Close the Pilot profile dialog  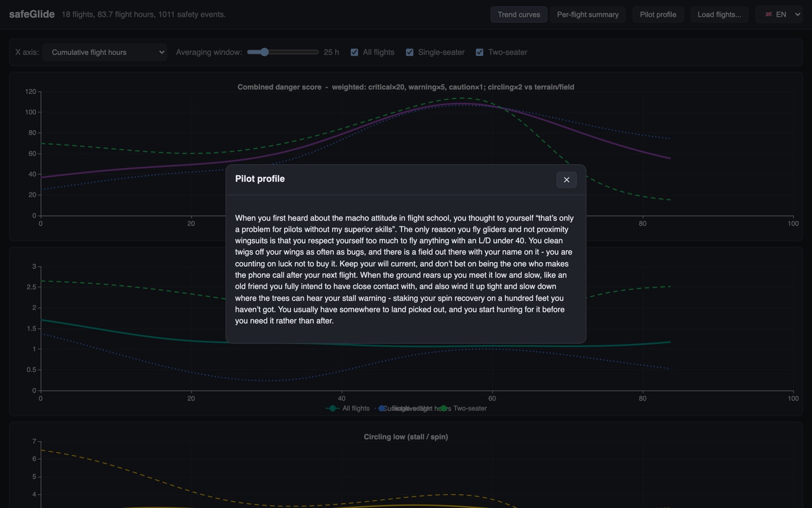566,180
